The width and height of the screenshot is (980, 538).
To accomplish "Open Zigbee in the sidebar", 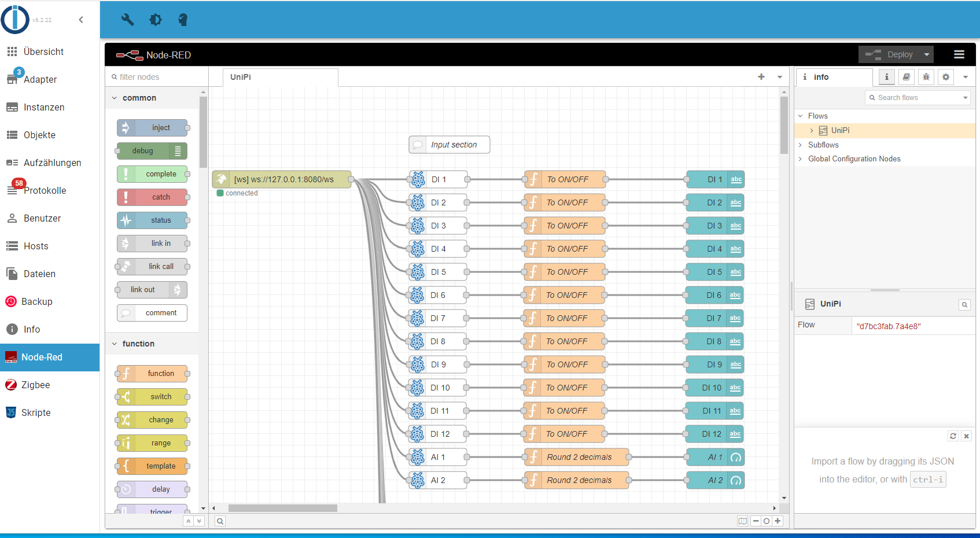I will pos(50,385).
